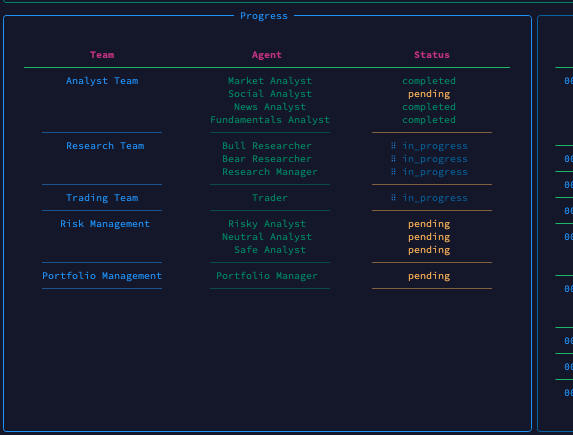
Task: Select Bull Researcher's 'in_progress' status
Action: click(435, 146)
